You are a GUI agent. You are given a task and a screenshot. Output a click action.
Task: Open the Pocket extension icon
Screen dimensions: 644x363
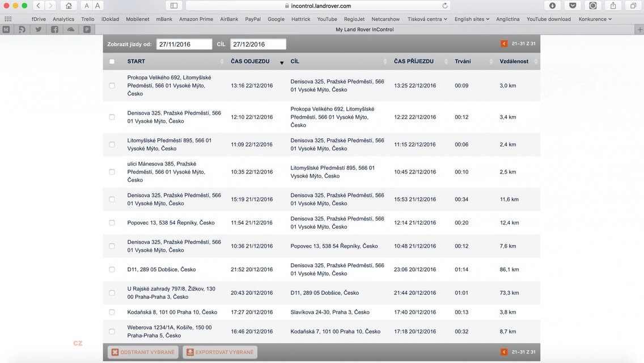tap(573, 6)
